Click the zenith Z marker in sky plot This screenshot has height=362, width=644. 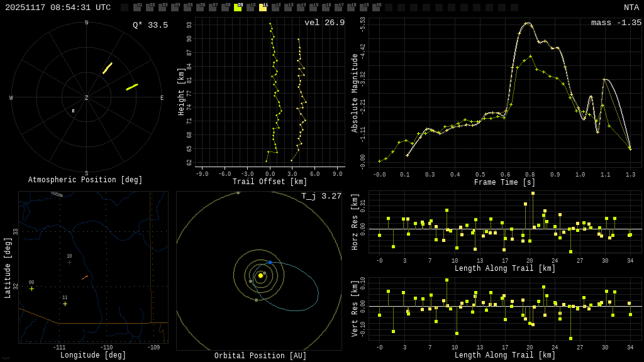tap(87, 98)
